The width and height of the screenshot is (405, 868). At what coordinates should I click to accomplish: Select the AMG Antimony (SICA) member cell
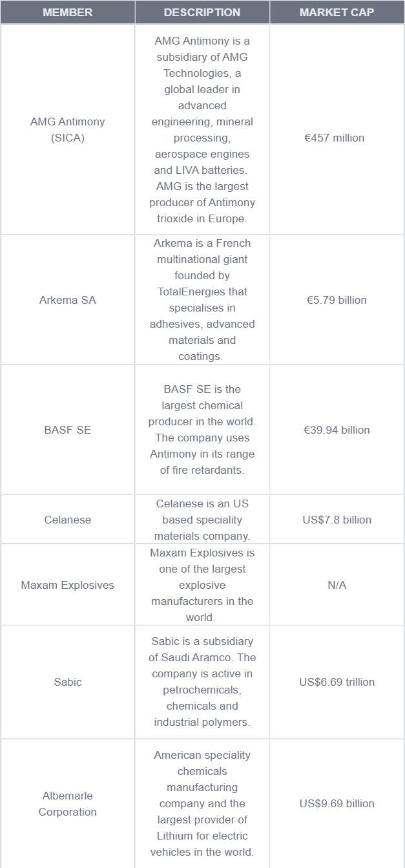tap(67, 130)
